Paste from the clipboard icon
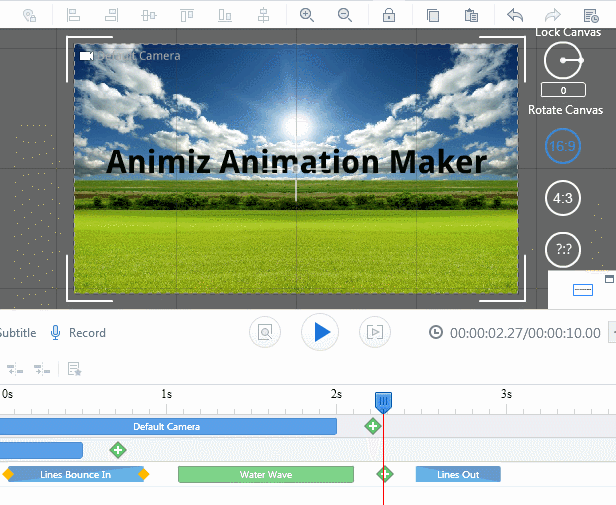The height and width of the screenshot is (505, 616). coord(471,16)
